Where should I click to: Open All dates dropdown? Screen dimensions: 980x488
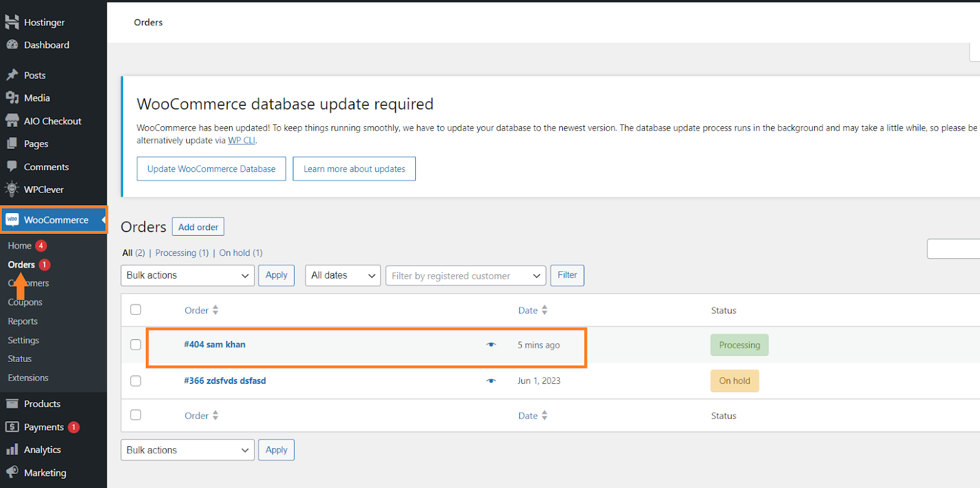pos(343,276)
